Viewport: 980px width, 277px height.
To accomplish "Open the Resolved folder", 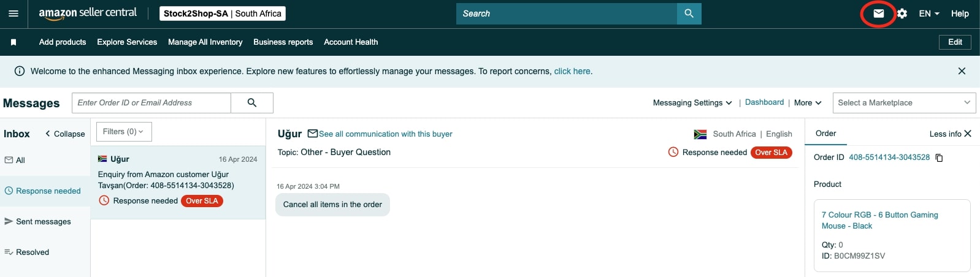I will tap(45, 252).
